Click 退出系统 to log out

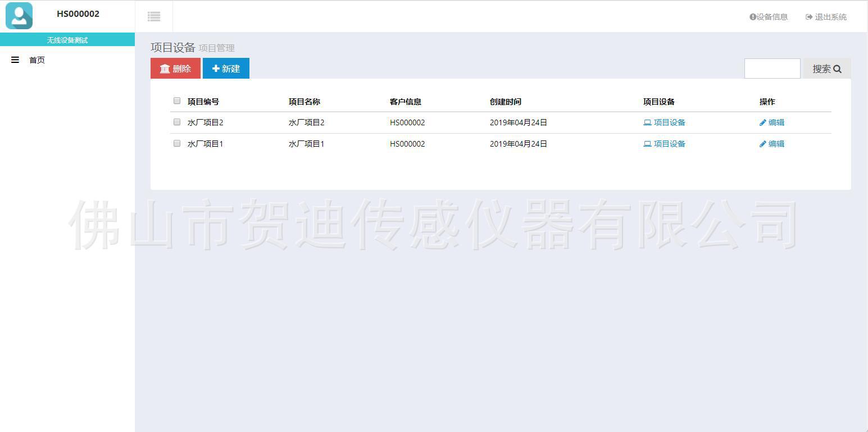click(826, 17)
